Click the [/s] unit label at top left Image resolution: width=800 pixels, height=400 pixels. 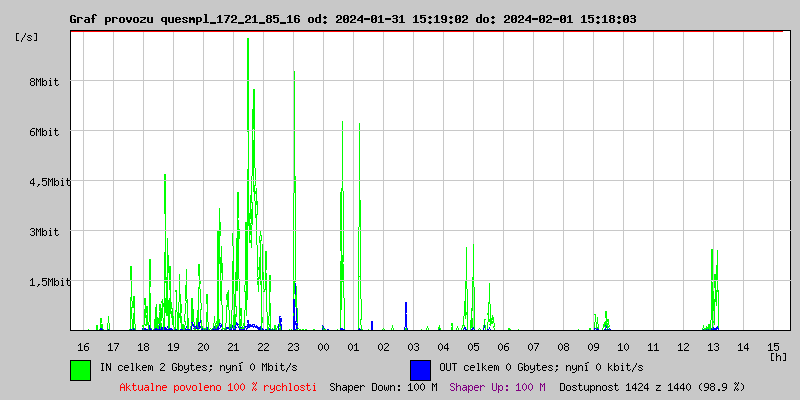(x=27, y=37)
